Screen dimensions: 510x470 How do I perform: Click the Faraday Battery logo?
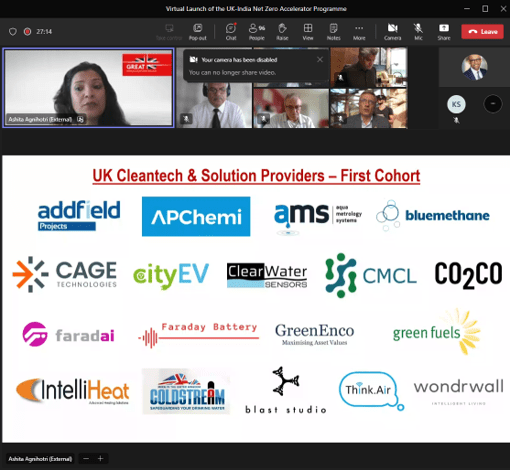tap(198, 335)
